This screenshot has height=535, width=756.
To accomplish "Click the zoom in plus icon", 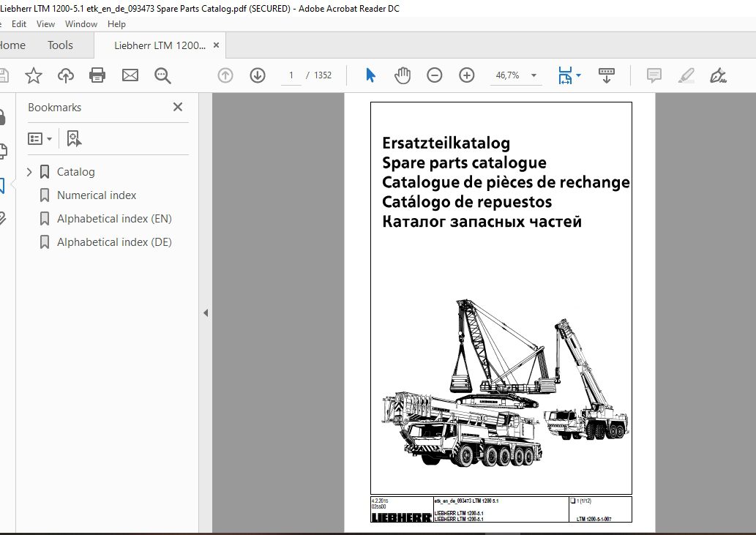I will pos(467,75).
